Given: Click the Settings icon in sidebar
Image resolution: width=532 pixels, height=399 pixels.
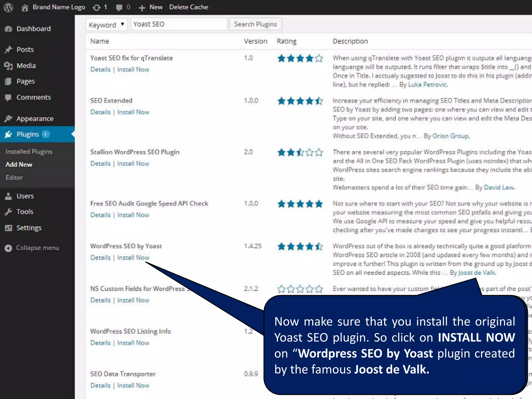Looking at the screenshot, I should coord(8,228).
